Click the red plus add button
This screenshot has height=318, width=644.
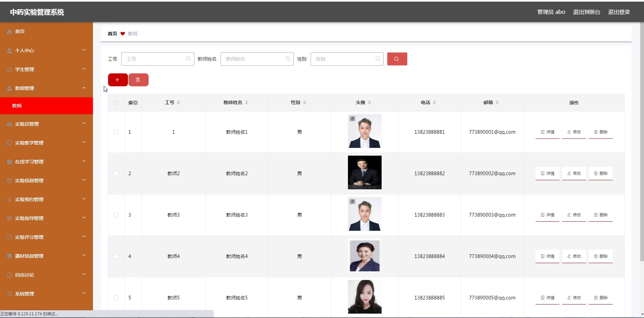tap(118, 80)
